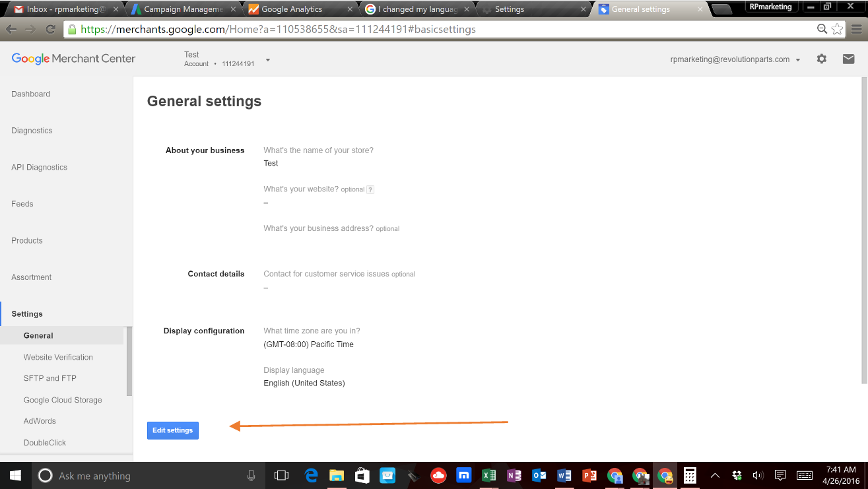
Task: Collapse the Settings section in the sidebar
Action: point(27,314)
